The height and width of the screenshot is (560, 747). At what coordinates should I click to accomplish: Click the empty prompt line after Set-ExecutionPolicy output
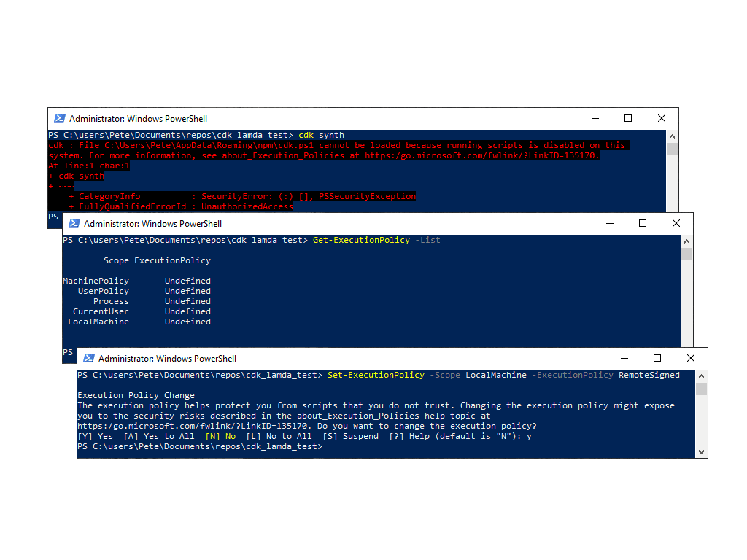[x=438, y=446]
